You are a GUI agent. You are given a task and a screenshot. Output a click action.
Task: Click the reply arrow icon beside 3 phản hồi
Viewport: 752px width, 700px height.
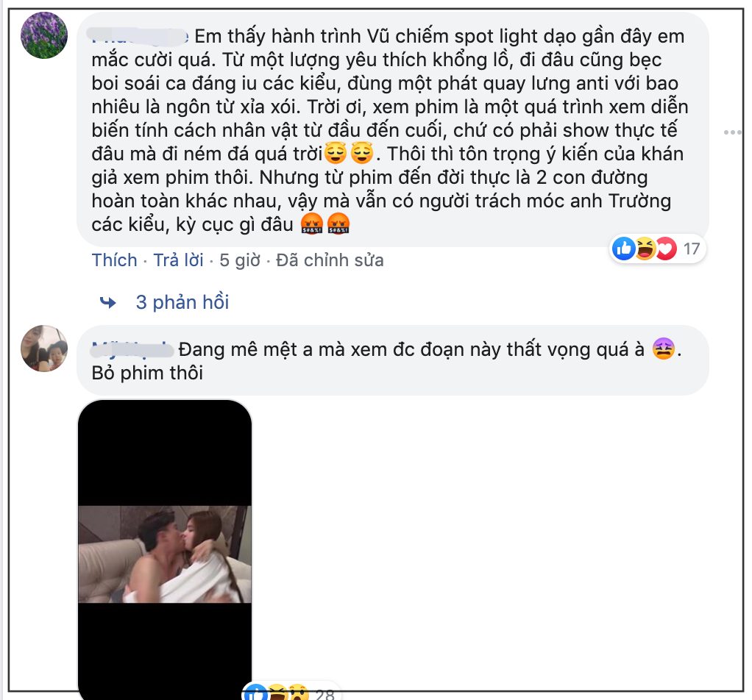click(x=108, y=302)
